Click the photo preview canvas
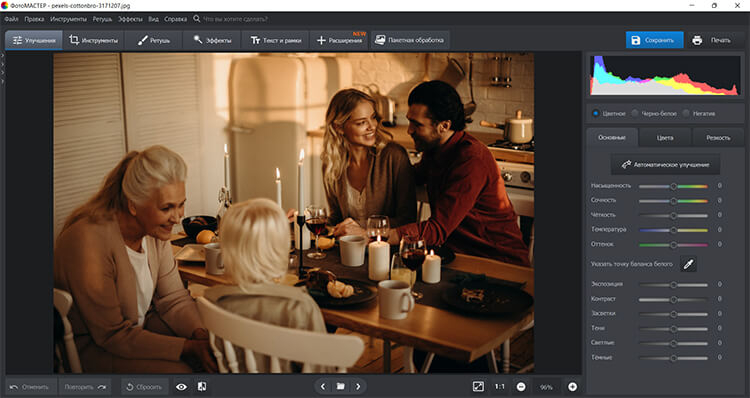This screenshot has width=750, height=398. click(294, 213)
